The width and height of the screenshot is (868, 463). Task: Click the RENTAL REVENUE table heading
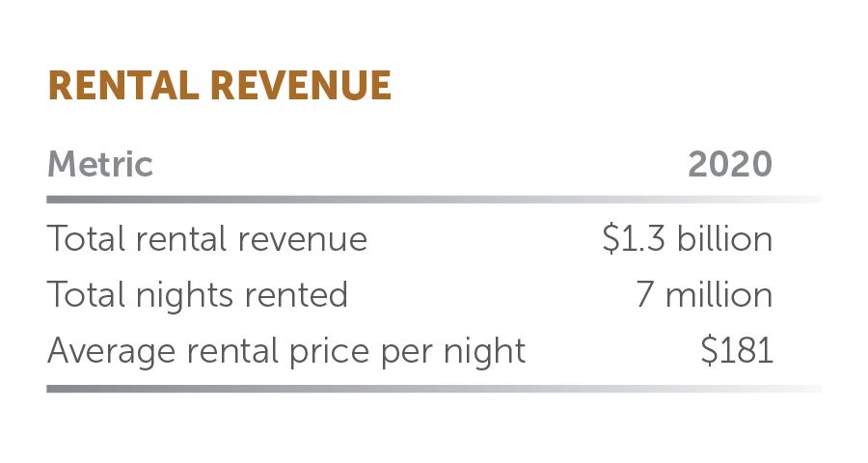[x=219, y=86]
